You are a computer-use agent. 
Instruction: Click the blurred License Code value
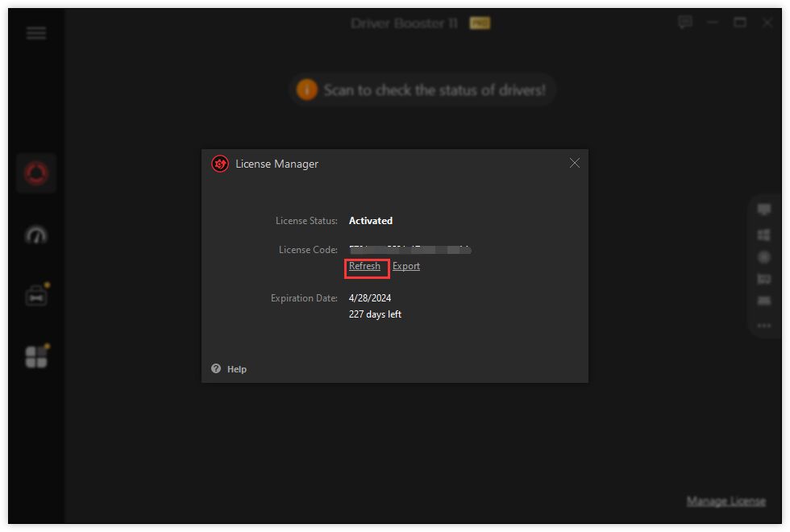[x=410, y=249]
